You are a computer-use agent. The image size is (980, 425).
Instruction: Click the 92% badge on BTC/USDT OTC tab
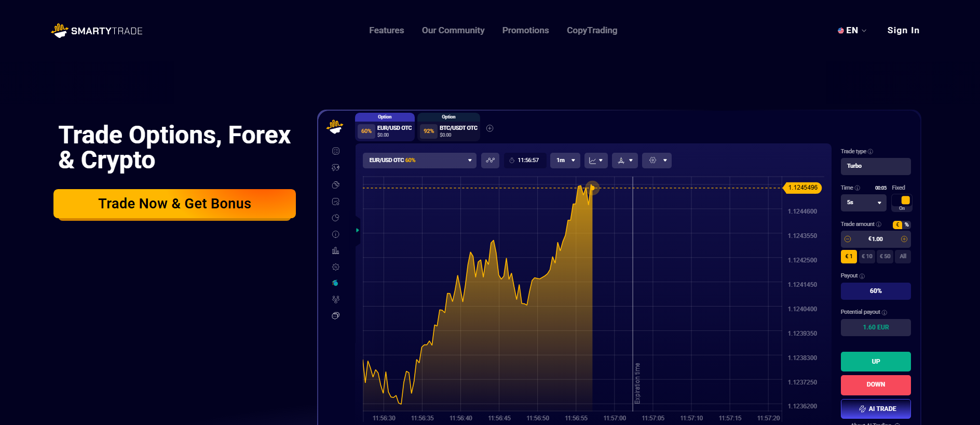[429, 131]
